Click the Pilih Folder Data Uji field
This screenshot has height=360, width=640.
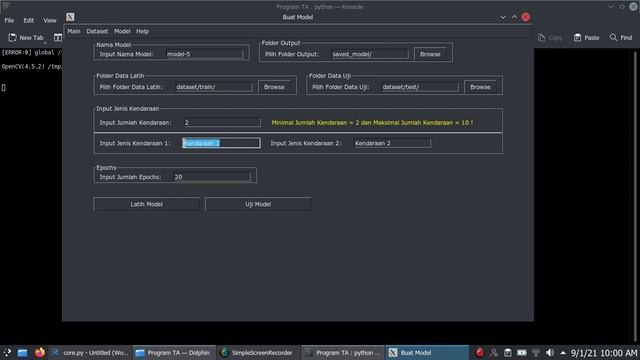(420, 87)
